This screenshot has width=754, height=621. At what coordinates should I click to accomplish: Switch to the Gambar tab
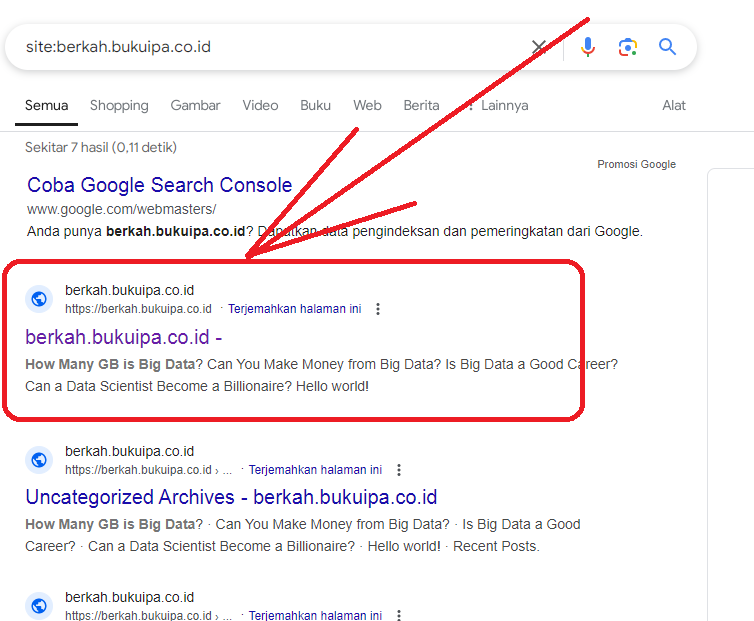point(195,105)
